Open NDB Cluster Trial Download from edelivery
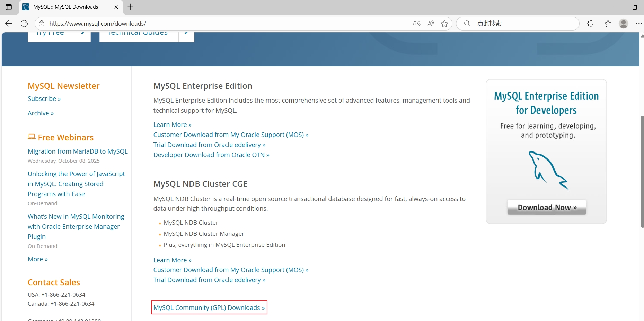The width and height of the screenshot is (644, 321). click(x=209, y=280)
